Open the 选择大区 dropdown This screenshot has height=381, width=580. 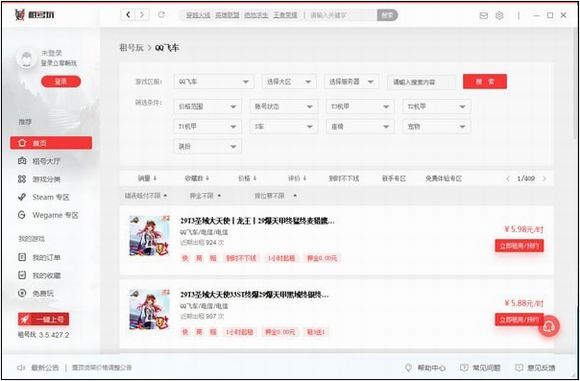coord(289,82)
